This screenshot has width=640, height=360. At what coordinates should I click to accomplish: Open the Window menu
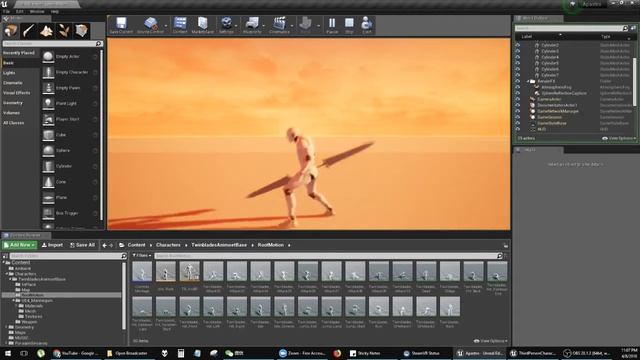click(x=37, y=11)
